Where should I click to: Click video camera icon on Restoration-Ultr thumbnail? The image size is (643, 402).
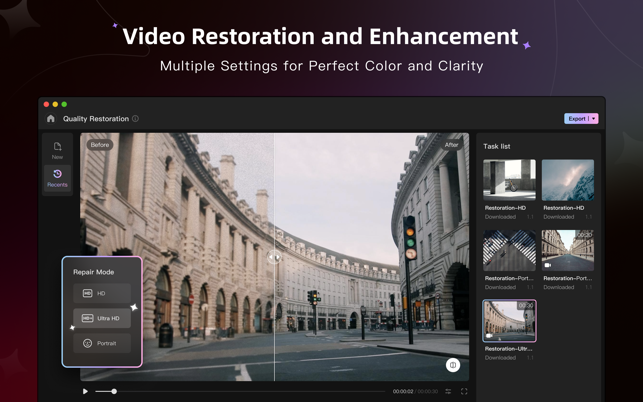(x=489, y=336)
